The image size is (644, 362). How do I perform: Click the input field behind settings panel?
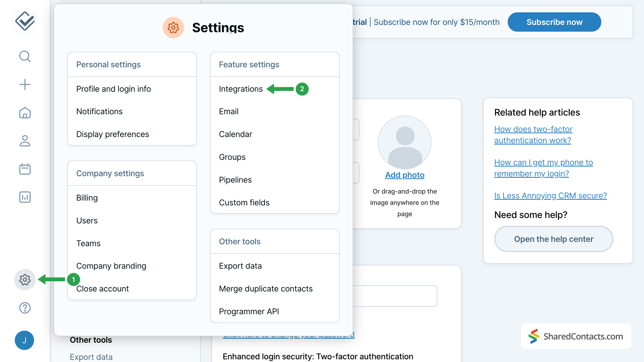395,296
